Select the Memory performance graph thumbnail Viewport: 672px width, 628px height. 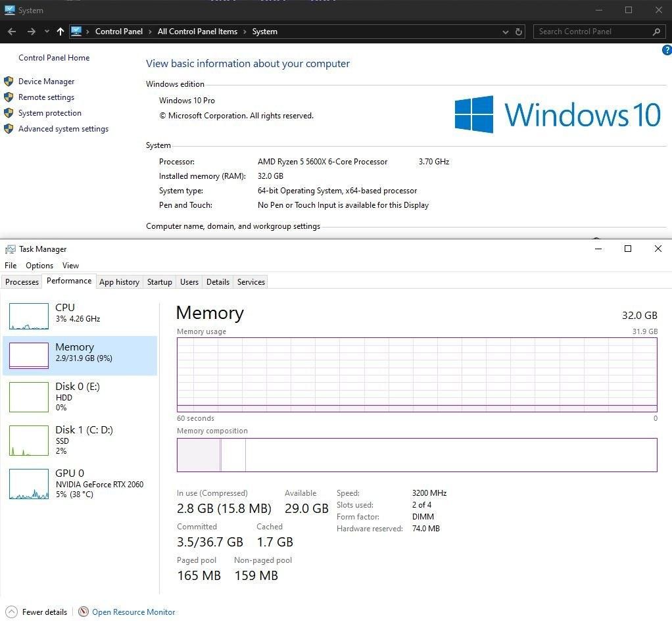29,355
